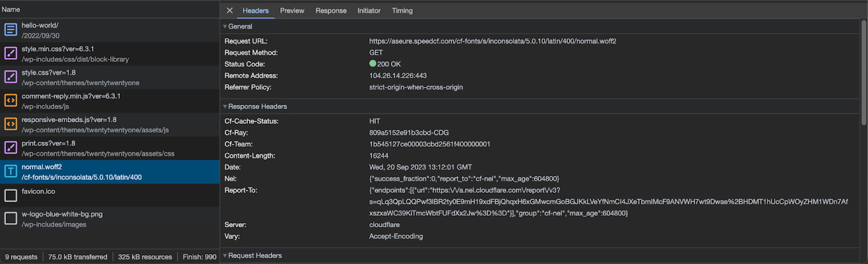Click the Date header value
The image size is (868, 264).
pos(420,167)
